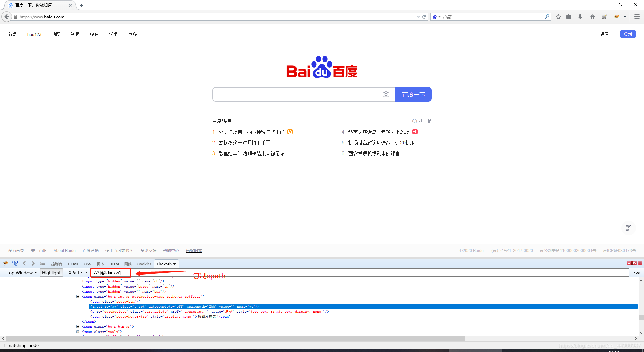Open hot item 外卖连汤带水抛下楼称是狗干的
This screenshot has height=352, width=644.
252,132
